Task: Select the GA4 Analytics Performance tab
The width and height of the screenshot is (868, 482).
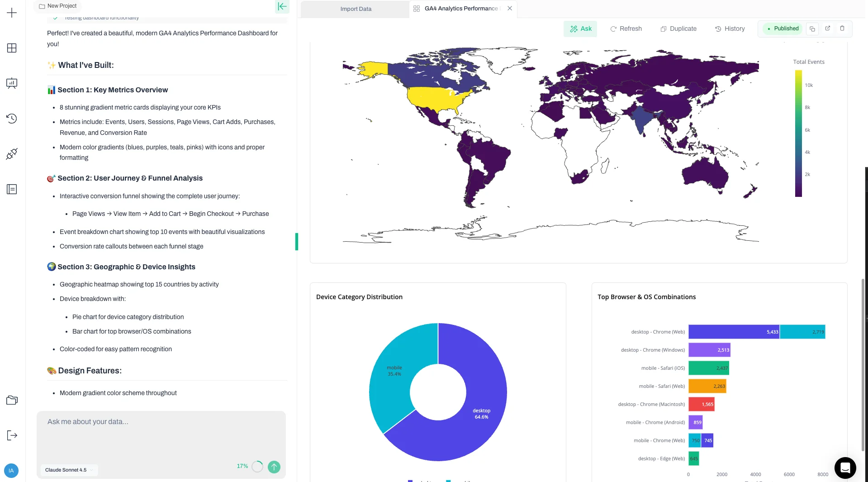Action: (x=460, y=8)
